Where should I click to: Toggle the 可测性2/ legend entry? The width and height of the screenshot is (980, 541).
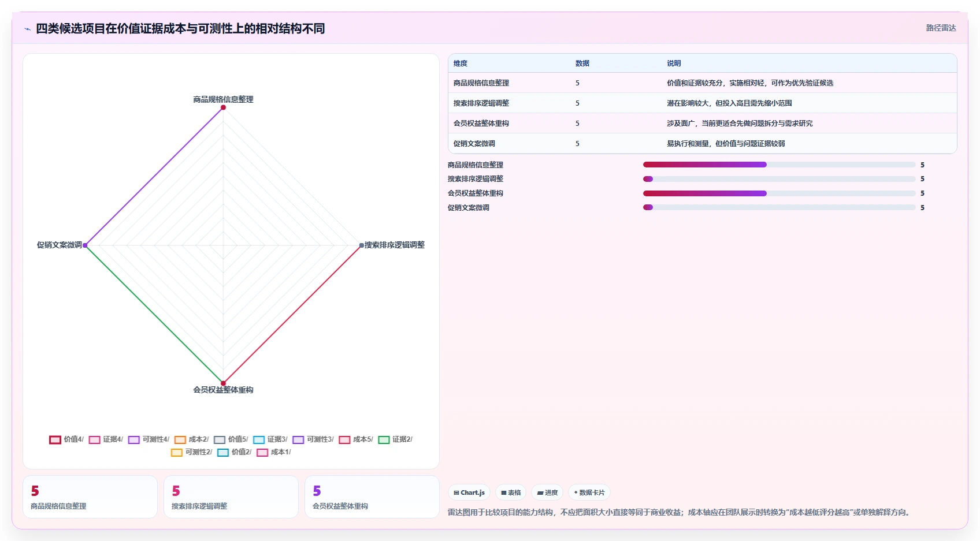(x=191, y=452)
